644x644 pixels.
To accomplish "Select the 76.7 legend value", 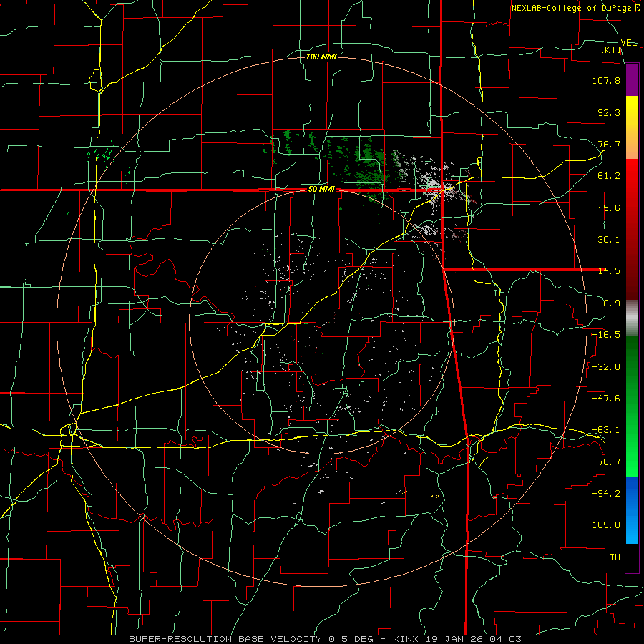I will coord(609,144).
